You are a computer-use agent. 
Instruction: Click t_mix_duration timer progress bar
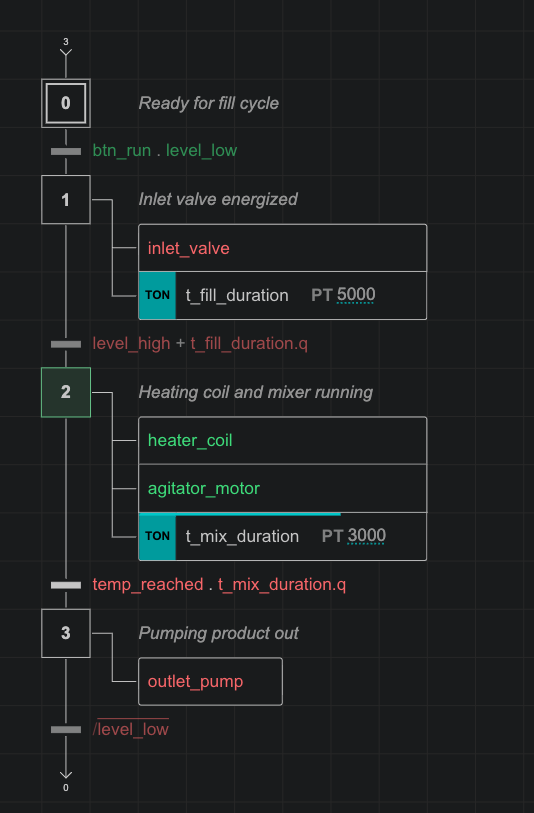click(240, 514)
